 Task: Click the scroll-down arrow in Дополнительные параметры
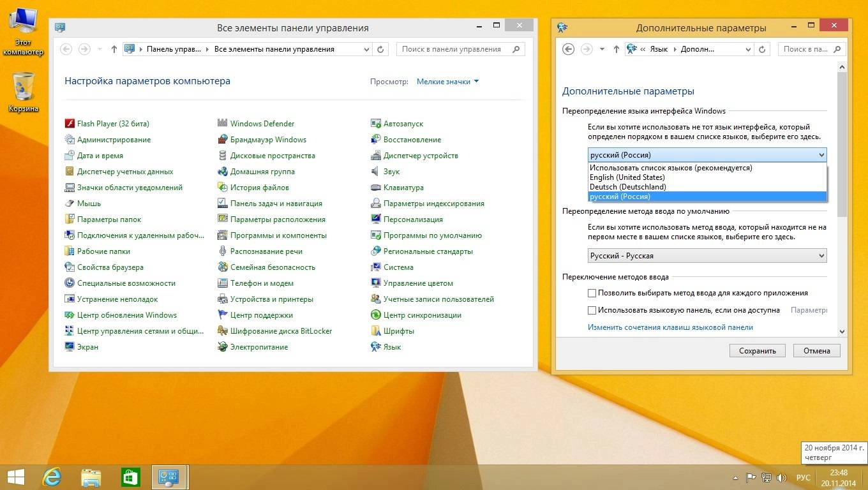pyautogui.click(x=842, y=332)
